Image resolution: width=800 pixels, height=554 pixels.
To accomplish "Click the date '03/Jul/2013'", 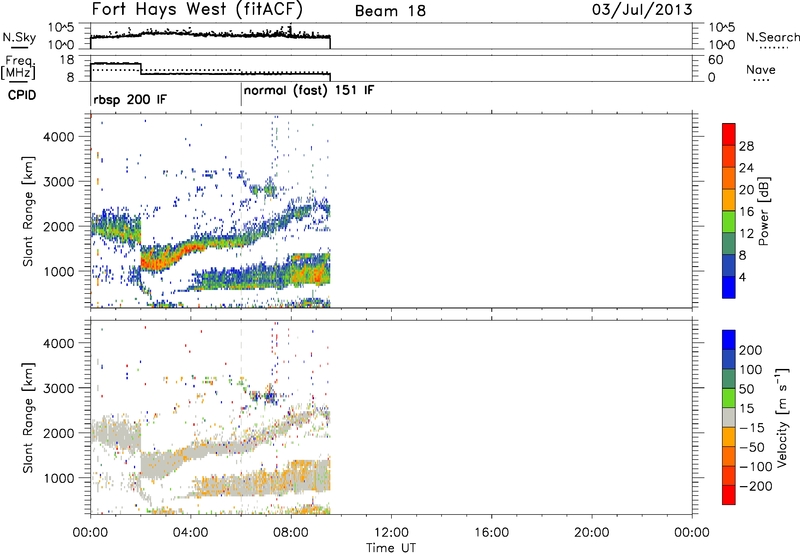I will (x=642, y=10).
